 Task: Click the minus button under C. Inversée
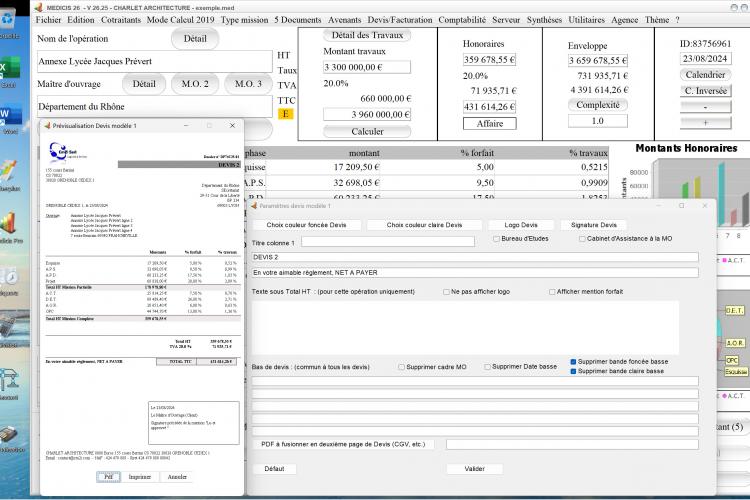click(706, 107)
